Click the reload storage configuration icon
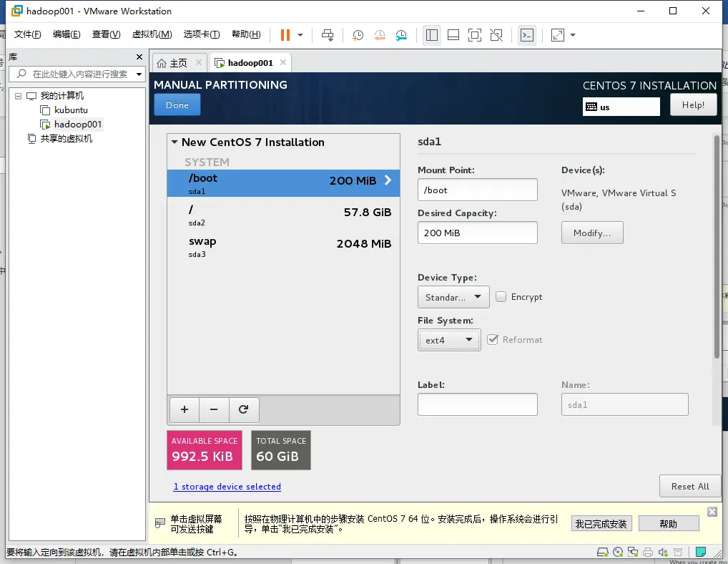The image size is (728, 564). (x=243, y=409)
